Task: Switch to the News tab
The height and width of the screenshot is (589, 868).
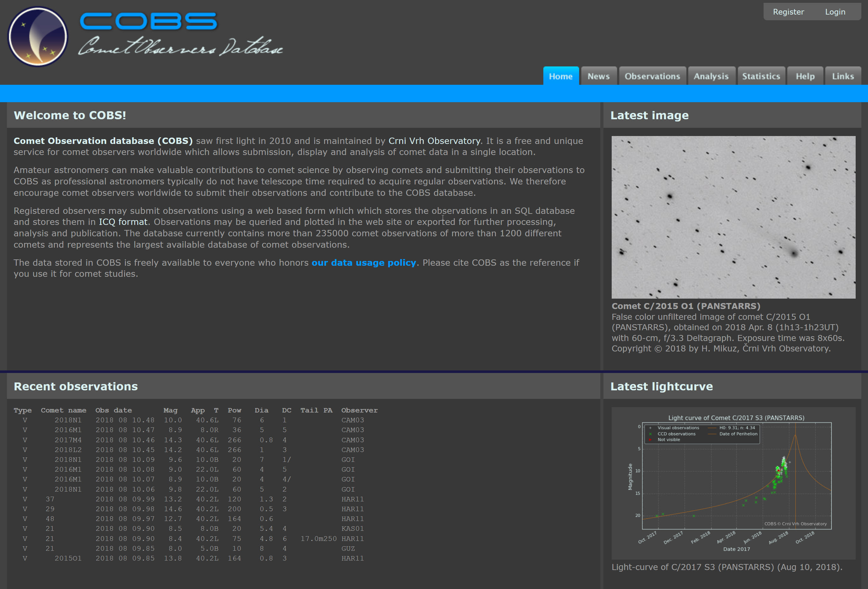Action: point(598,76)
